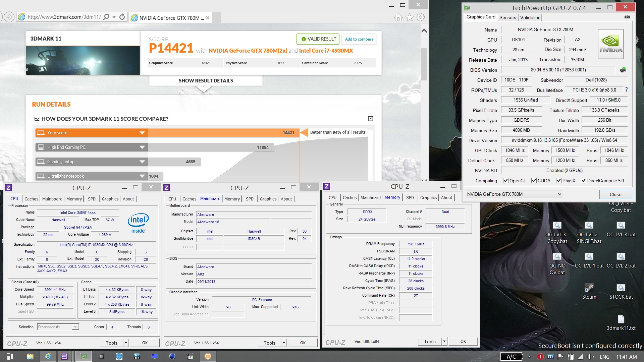644x362 pixels.
Task: Click SHOW RESULT DETAILS button
Action: click(x=206, y=80)
